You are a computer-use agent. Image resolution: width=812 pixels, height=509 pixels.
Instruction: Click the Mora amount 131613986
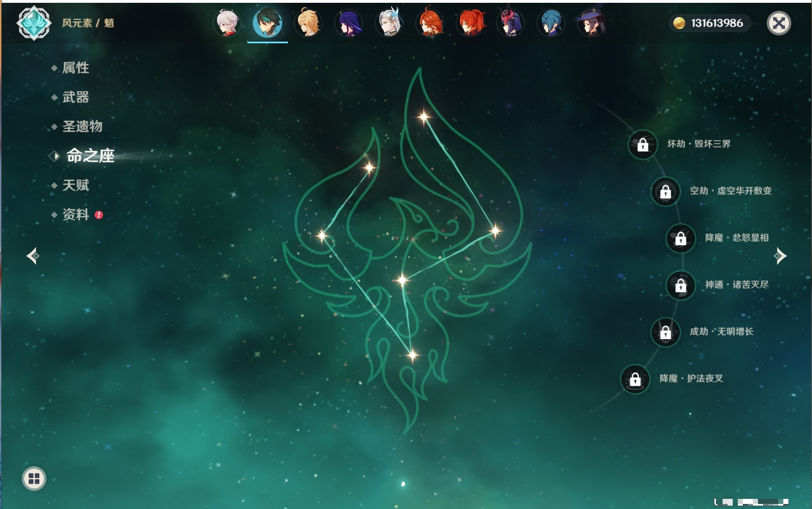717,23
